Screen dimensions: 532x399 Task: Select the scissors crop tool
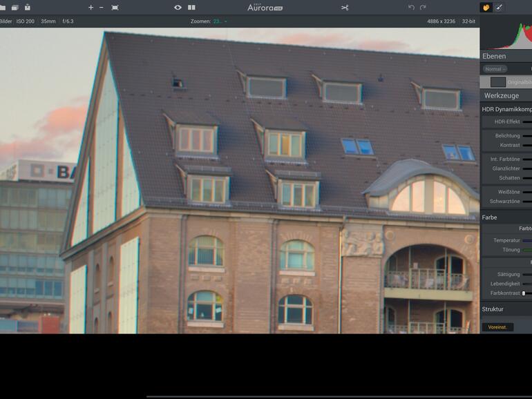tap(345, 8)
